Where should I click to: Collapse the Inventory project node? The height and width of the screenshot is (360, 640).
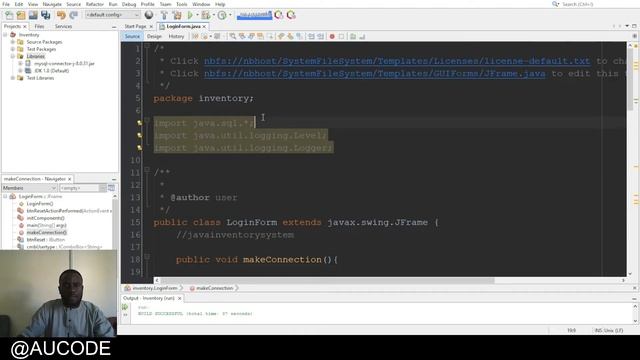[x=5, y=35]
